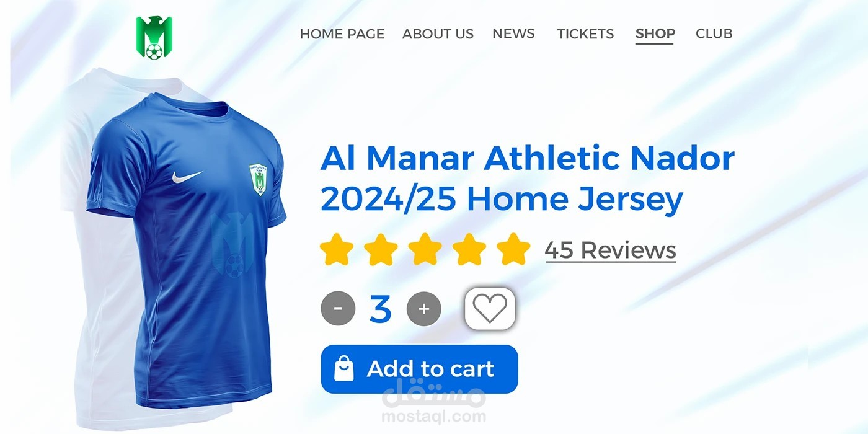The width and height of the screenshot is (868, 434).
Task: Select the fifth rating star
Action: click(x=513, y=249)
